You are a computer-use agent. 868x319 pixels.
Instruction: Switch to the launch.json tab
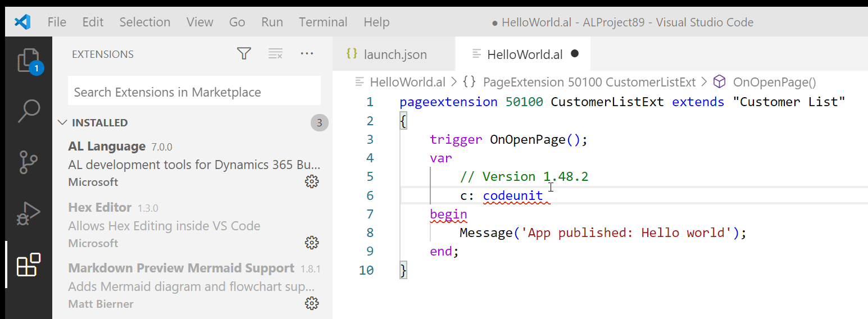pos(393,54)
